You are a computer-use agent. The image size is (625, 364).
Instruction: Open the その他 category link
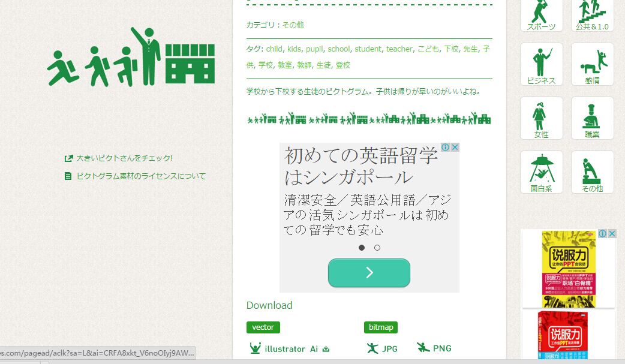click(x=294, y=26)
